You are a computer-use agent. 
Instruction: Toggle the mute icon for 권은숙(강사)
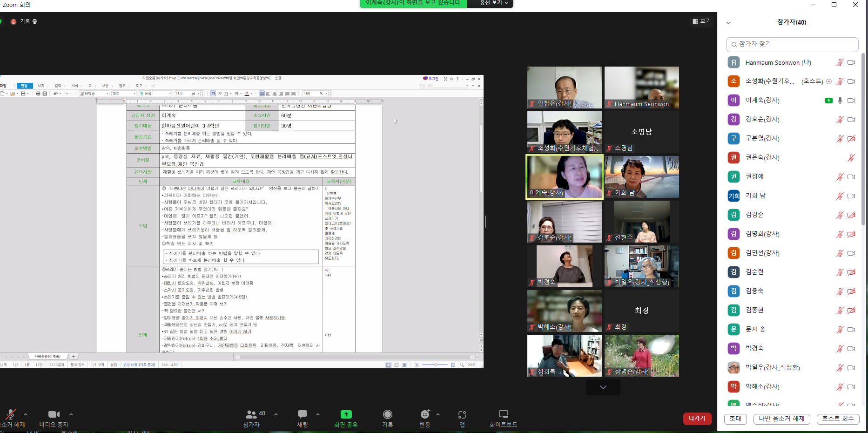pos(851,158)
